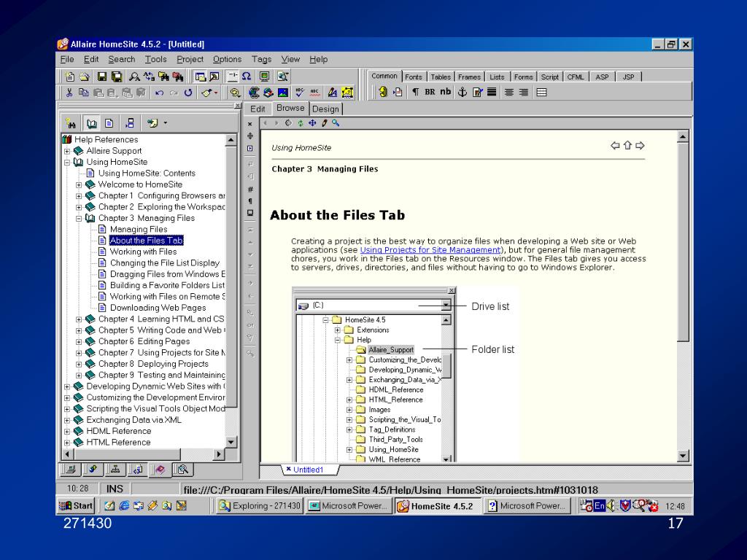Viewport: 747px width, 560px height.
Task: Open the Tags menu
Action: (261, 59)
